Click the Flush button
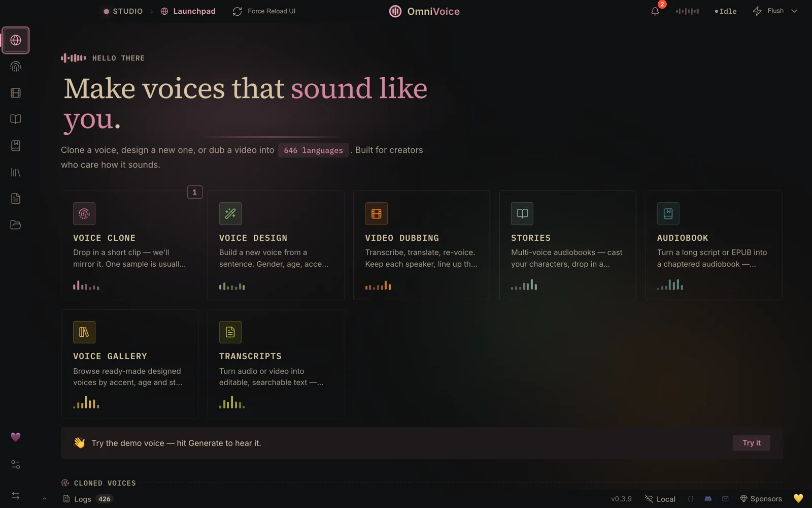 [768, 11]
